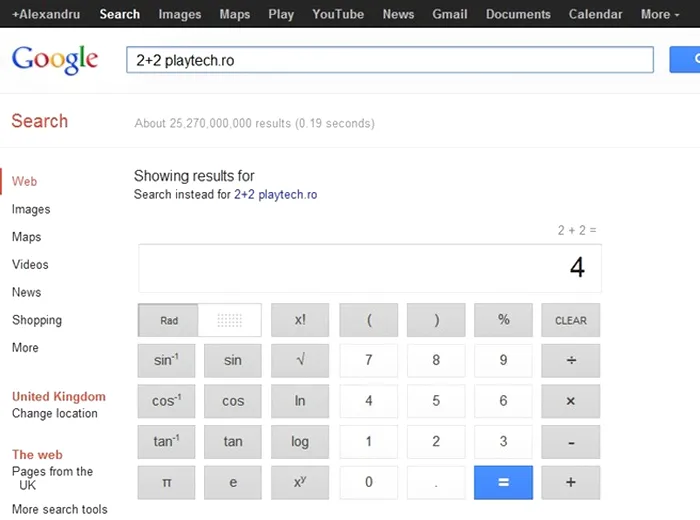
Task: Click the natural log ln key
Action: 300,401
